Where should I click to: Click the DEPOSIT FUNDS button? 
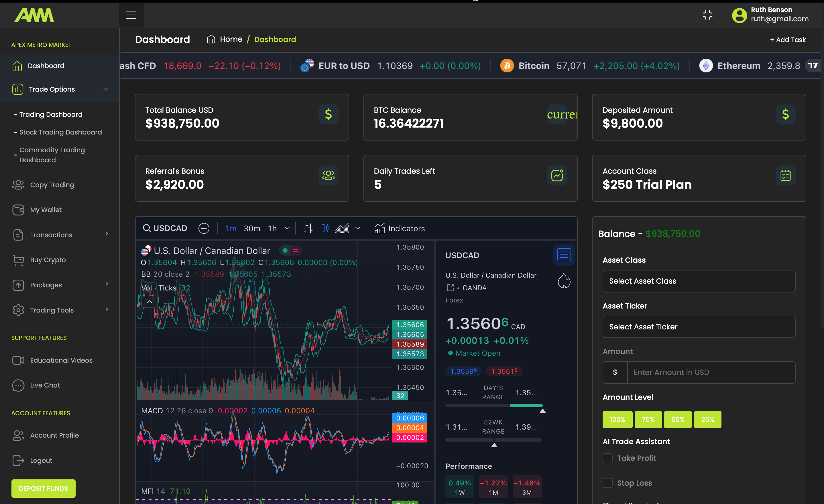[44, 488]
